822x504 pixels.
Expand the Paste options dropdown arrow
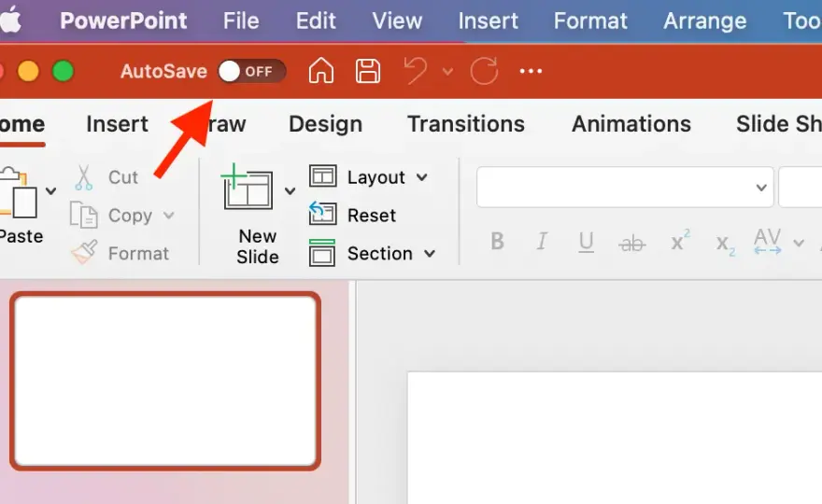50,191
